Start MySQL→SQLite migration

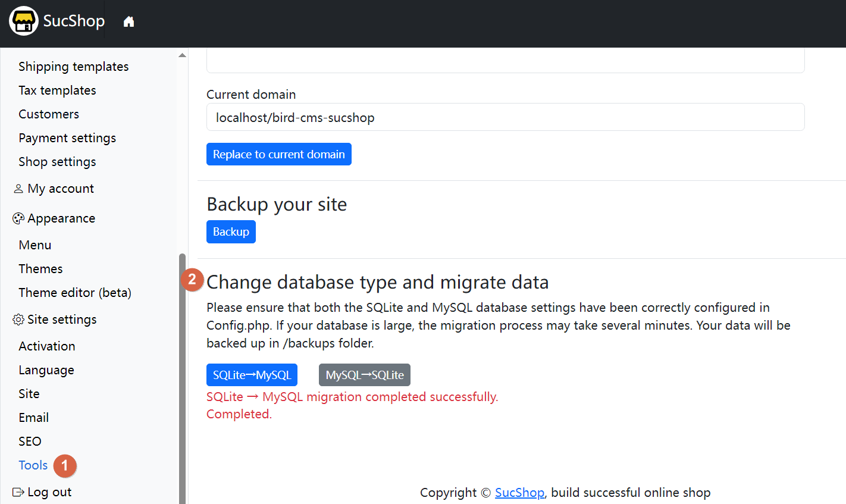[364, 375]
